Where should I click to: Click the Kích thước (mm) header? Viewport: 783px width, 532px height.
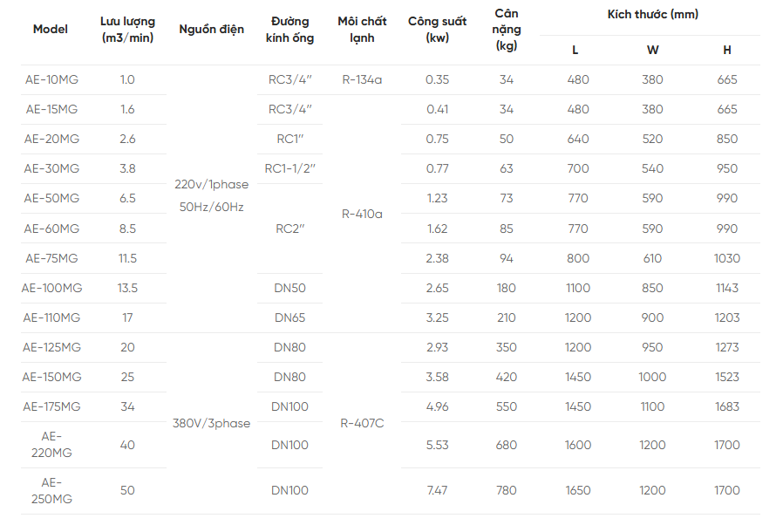pos(652,15)
